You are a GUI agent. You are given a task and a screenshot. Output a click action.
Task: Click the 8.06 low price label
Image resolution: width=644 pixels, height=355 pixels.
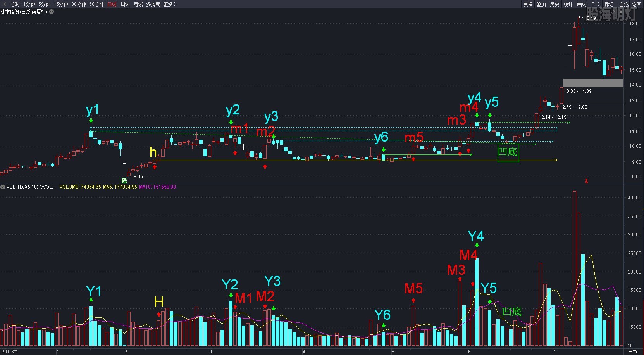pos(138,177)
